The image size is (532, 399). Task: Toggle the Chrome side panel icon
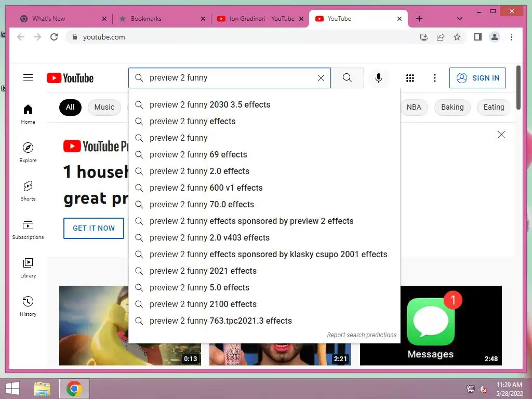[x=478, y=37]
